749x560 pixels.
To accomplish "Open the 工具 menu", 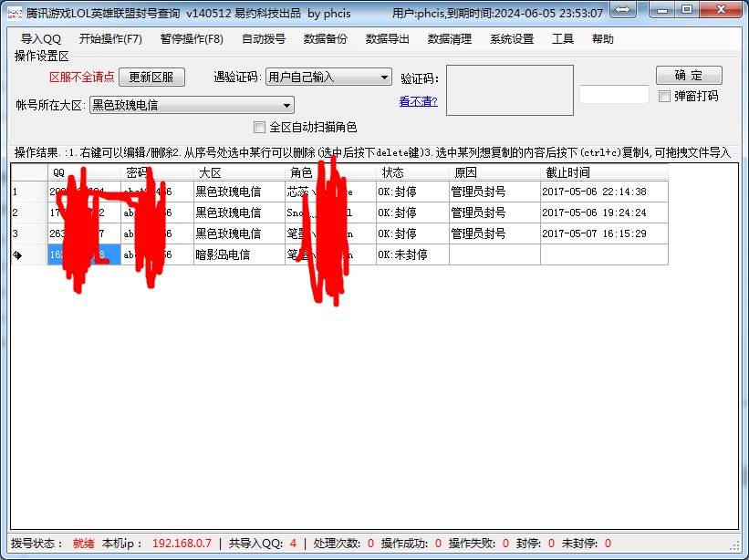I will [x=563, y=39].
